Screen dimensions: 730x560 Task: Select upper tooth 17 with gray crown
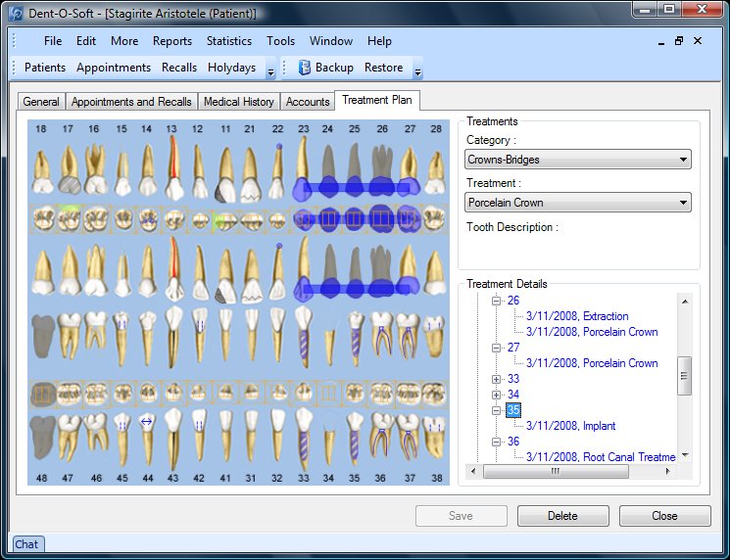pyautogui.click(x=70, y=169)
